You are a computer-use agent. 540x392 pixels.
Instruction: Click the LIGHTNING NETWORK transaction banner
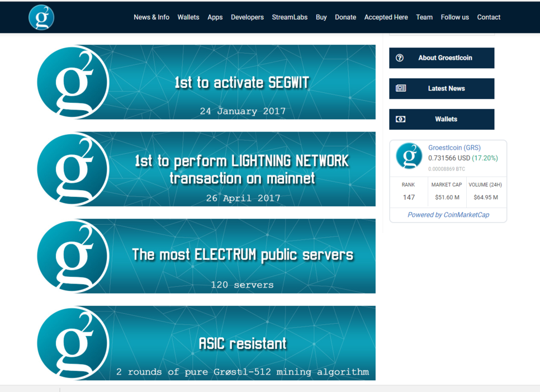coord(206,169)
